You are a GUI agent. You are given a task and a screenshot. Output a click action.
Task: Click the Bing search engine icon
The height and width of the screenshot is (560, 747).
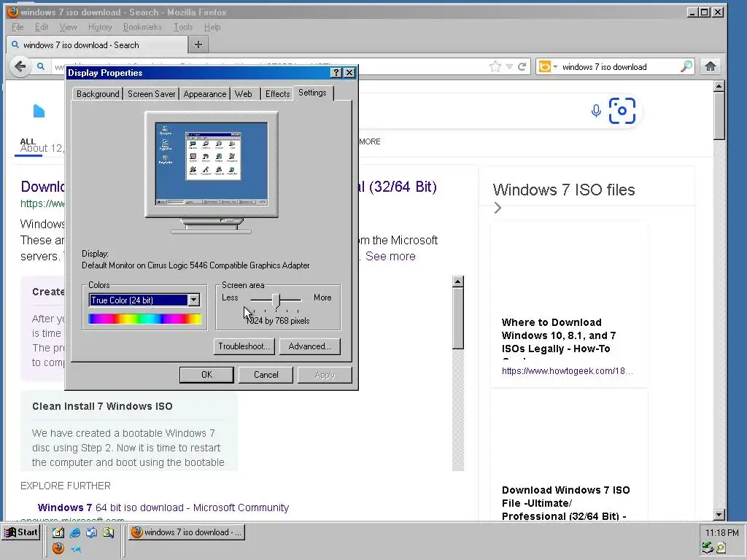[544, 66]
